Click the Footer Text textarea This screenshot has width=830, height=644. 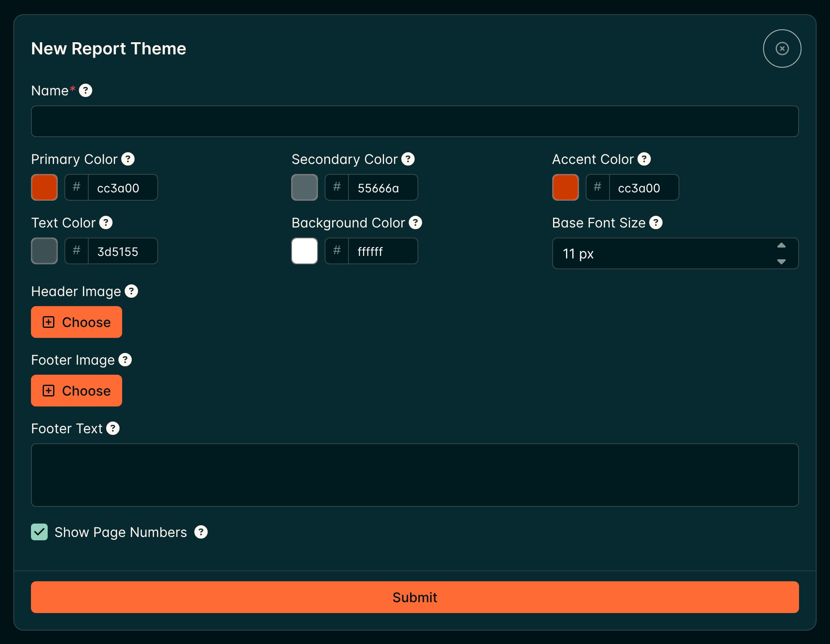415,475
